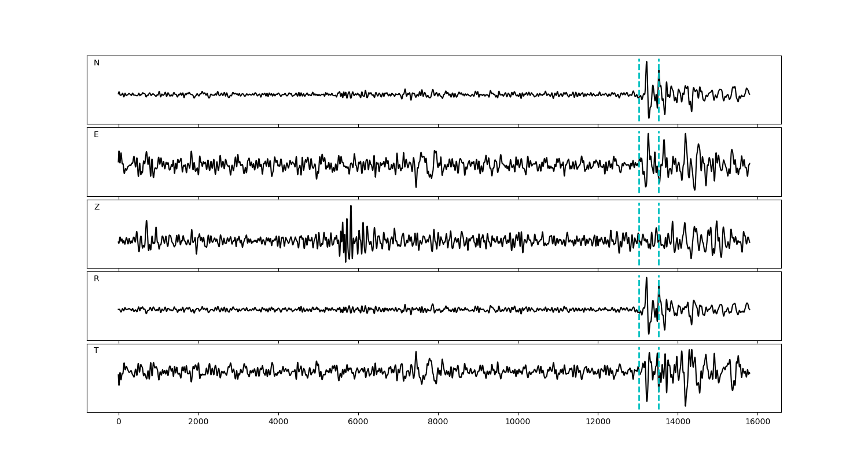The height and width of the screenshot is (463, 868).
Task: Click the R component panel label
Action: [96, 279]
